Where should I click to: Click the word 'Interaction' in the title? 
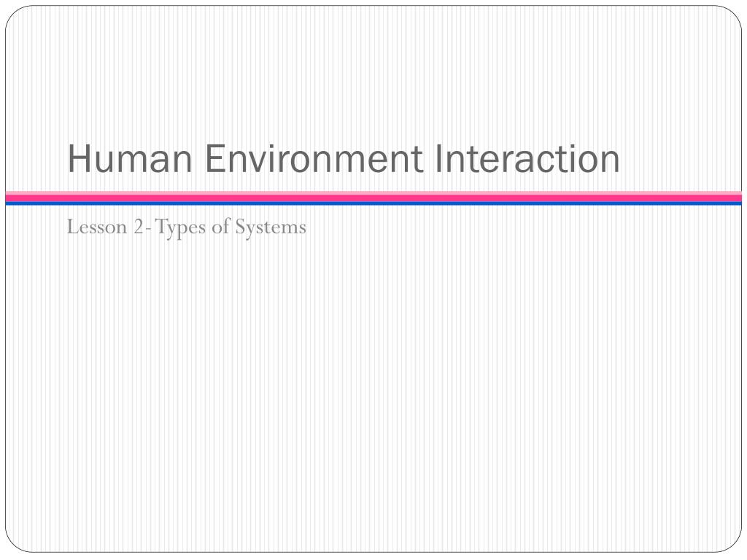(528, 158)
